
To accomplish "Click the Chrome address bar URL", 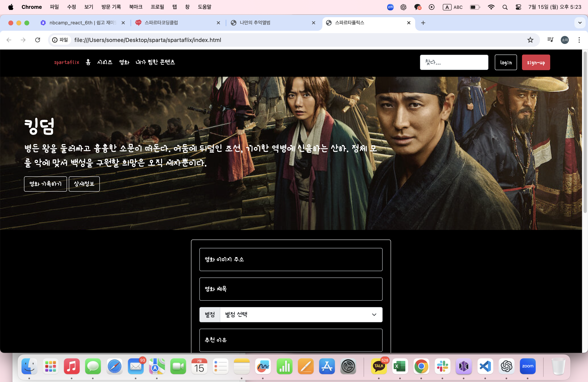I will (x=148, y=40).
